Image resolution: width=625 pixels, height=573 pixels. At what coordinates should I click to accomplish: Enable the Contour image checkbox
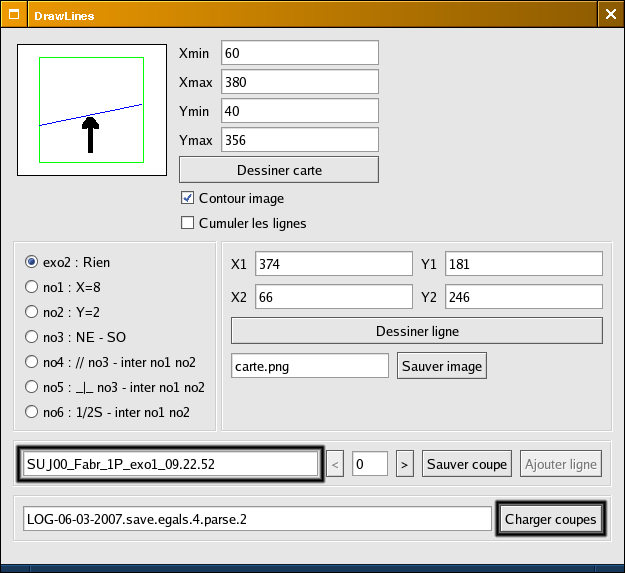[187, 198]
